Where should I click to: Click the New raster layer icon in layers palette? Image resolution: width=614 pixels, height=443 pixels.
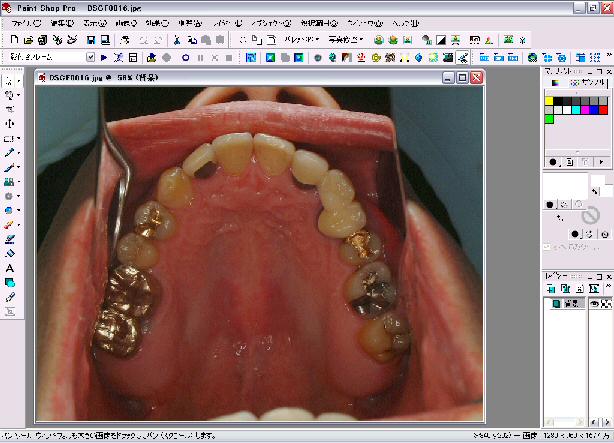pos(551,289)
